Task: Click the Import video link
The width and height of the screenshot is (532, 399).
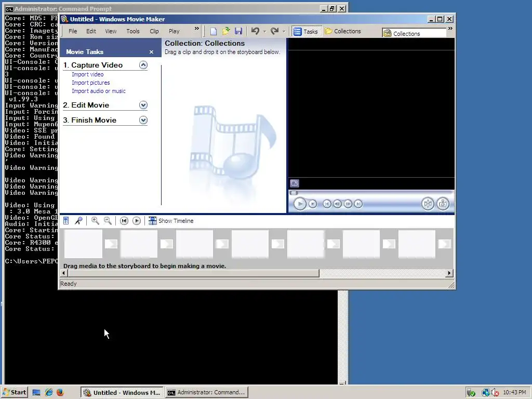Action: (87, 74)
